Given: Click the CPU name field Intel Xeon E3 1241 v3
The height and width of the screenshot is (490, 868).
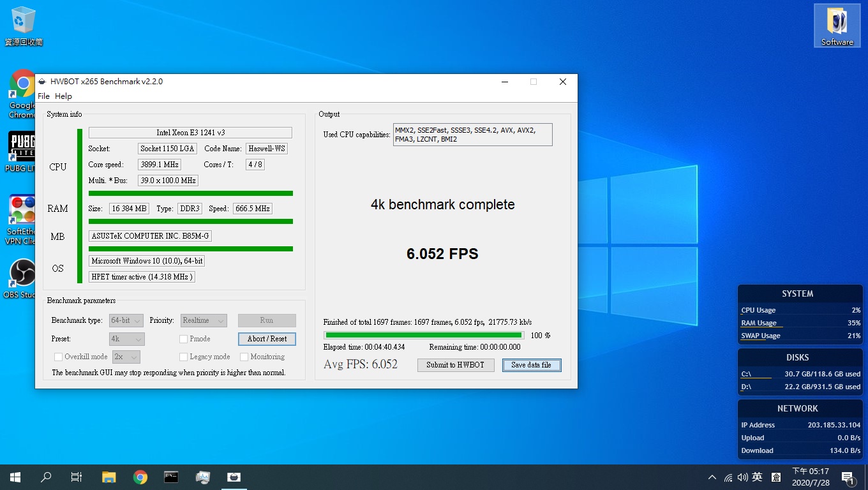Looking at the screenshot, I should (x=190, y=133).
